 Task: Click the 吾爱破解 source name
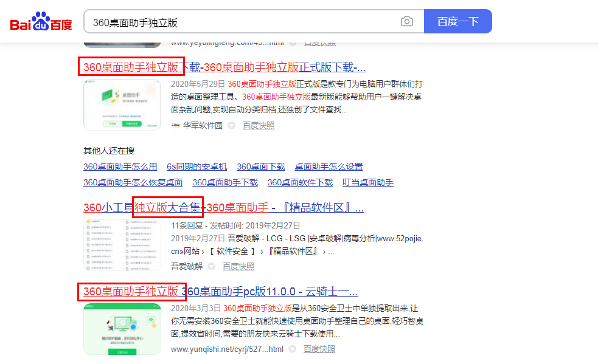click(x=187, y=266)
